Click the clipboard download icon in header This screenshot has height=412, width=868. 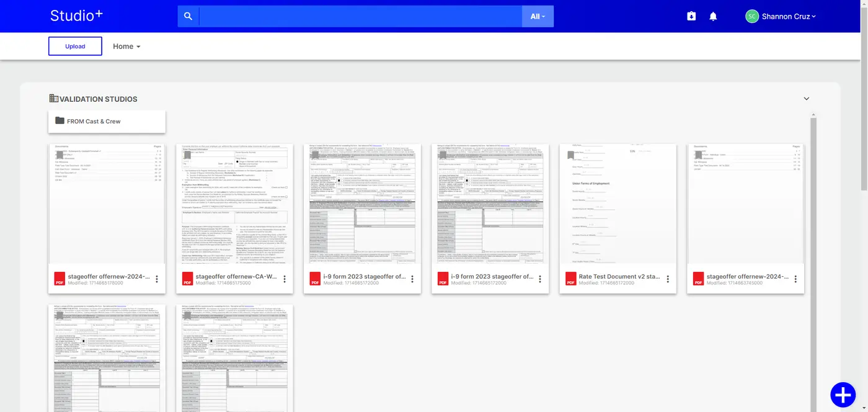[691, 17]
